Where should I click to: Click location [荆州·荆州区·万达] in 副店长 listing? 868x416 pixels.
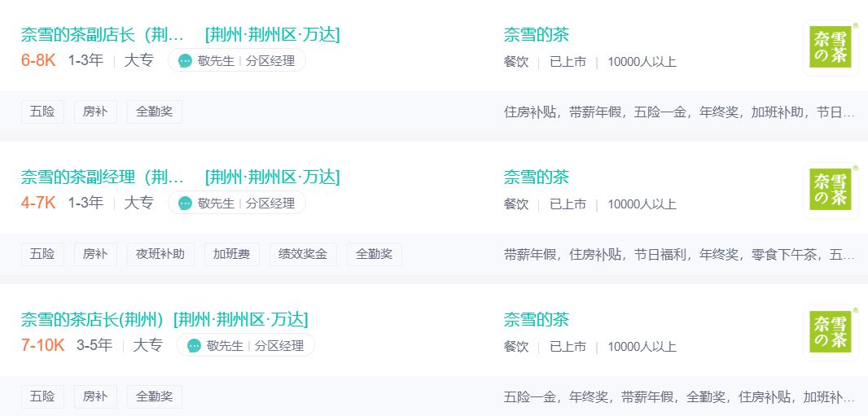[x=272, y=35]
